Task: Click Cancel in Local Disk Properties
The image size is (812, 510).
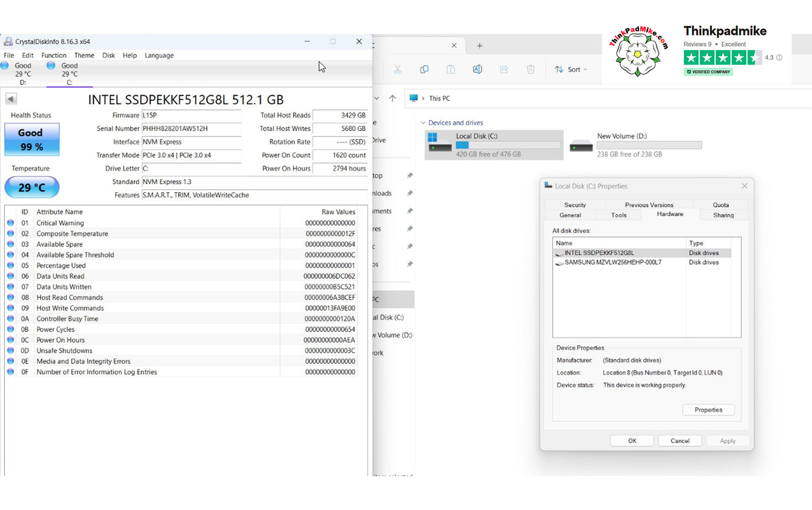Action: coord(680,441)
